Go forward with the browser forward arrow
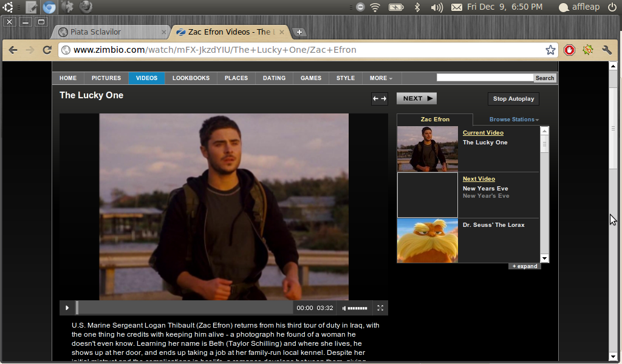 coord(30,50)
